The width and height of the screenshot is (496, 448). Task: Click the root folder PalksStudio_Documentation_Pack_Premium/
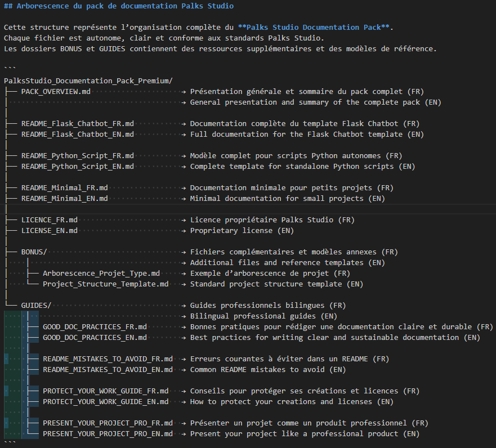(x=88, y=80)
